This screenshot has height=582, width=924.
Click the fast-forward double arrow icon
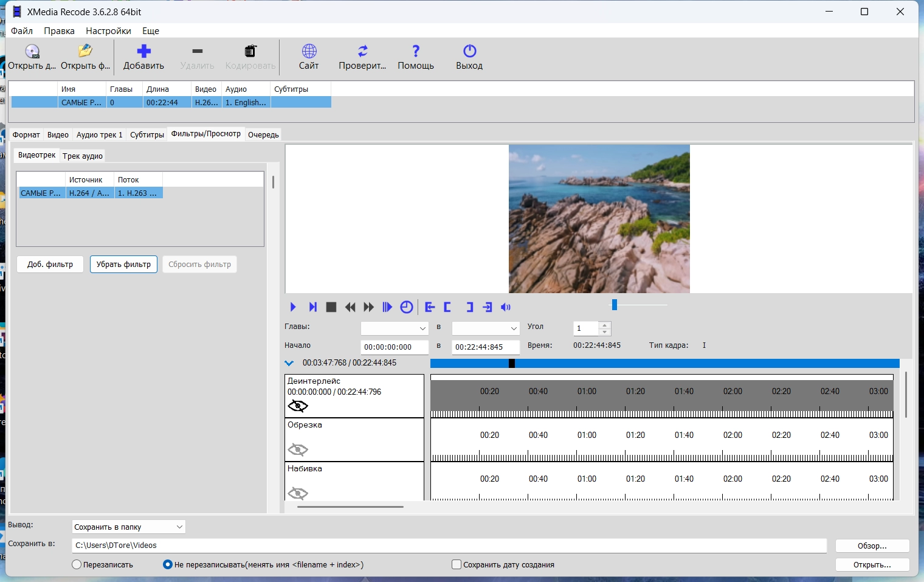(x=368, y=307)
